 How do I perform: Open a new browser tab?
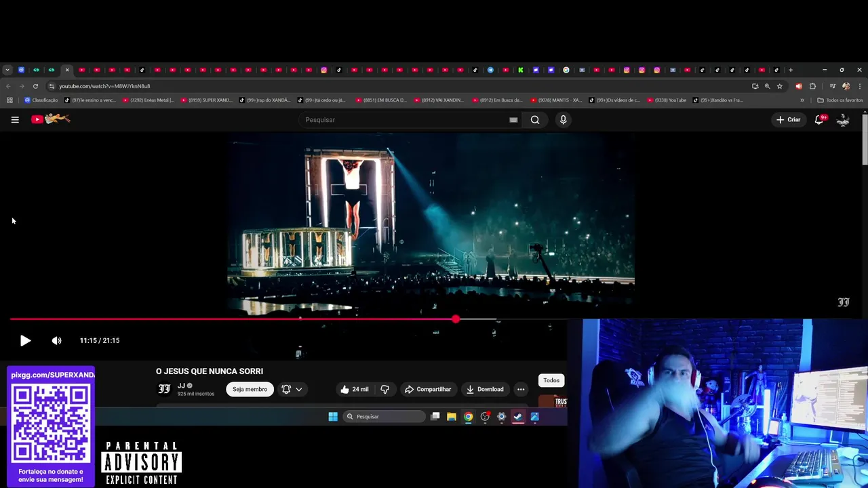coord(791,70)
